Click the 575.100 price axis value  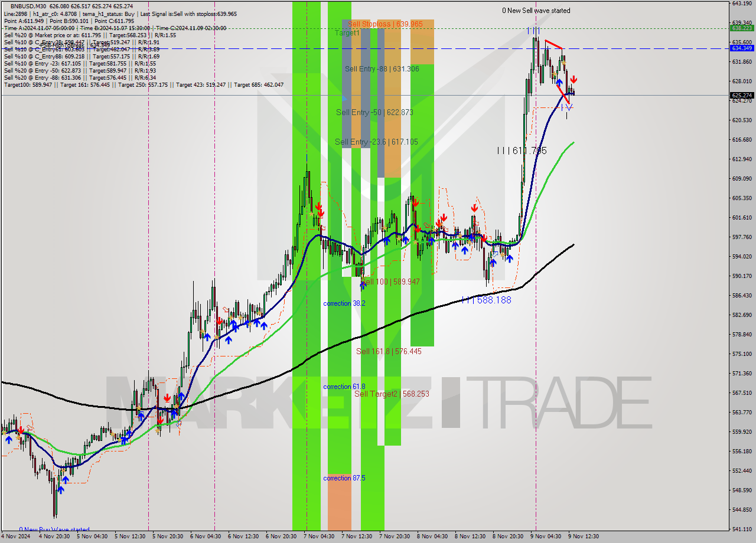click(x=742, y=354)
